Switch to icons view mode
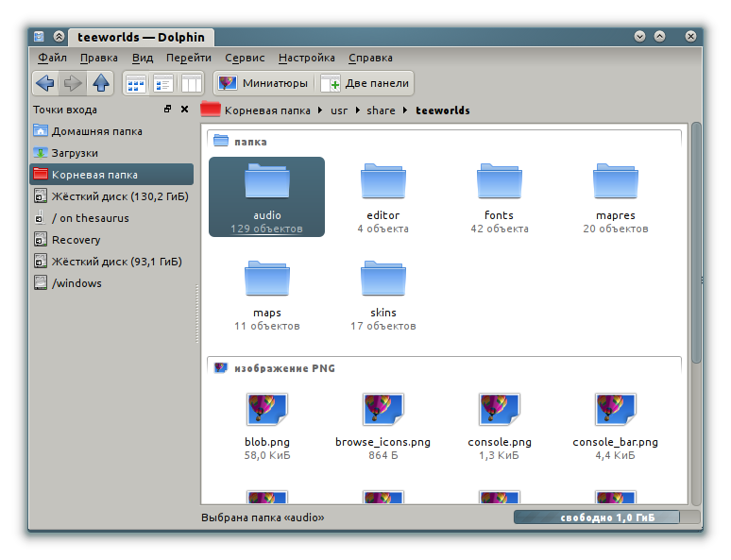The image size is (731, 560). coord(136,84)
